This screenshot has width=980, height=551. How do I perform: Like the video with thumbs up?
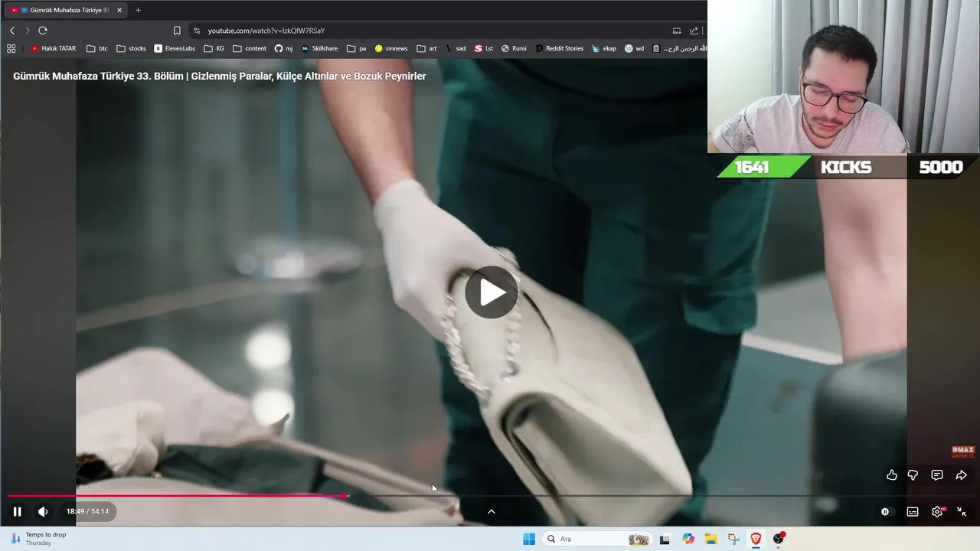[x=892, y=475]
